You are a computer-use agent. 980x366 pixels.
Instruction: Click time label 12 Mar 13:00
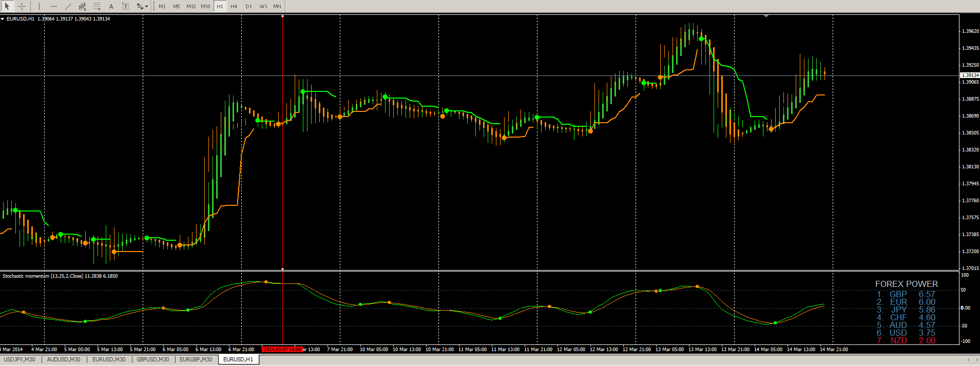click(604, 350)
